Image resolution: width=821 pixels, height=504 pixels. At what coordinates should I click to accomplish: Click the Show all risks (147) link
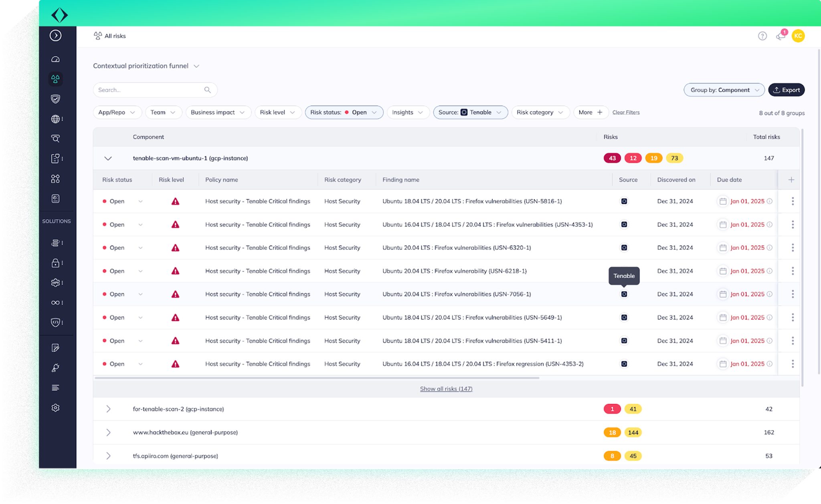[x=446, y=389]
